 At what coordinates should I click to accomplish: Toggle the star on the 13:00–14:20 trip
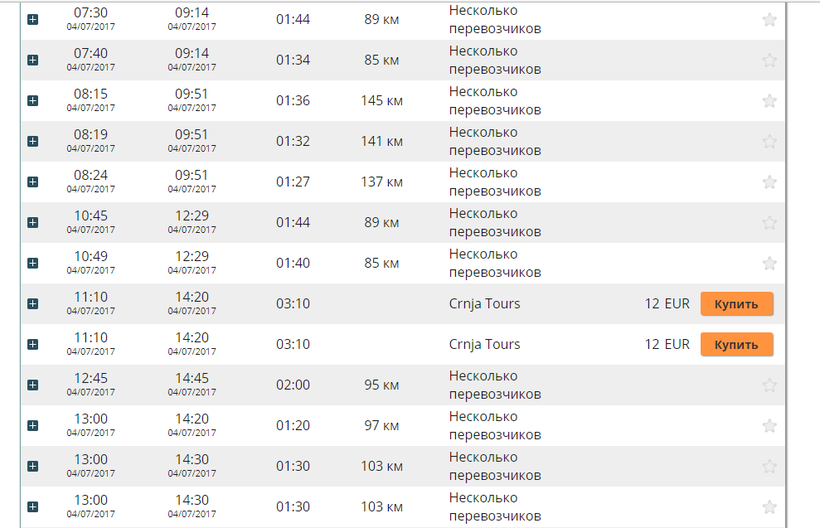[x=769, y=426]
